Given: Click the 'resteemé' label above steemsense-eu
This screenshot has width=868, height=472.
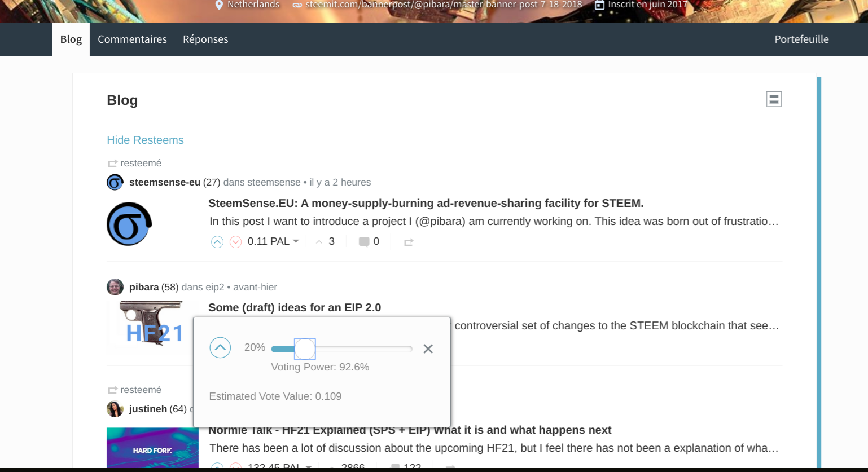Looking at the screenshot, I should point(141,163).
